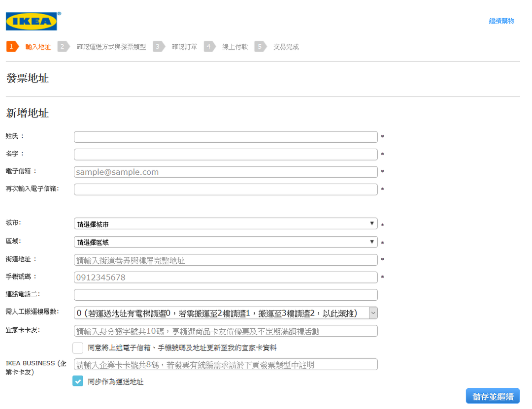Click the 電子信箱 email field
The width and height of the screenshot is (532, 409).
point(226,172)
